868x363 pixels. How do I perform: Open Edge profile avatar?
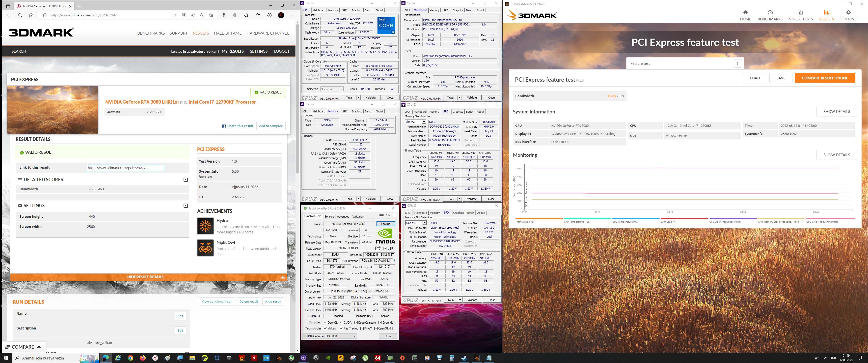tap(281, 15)
